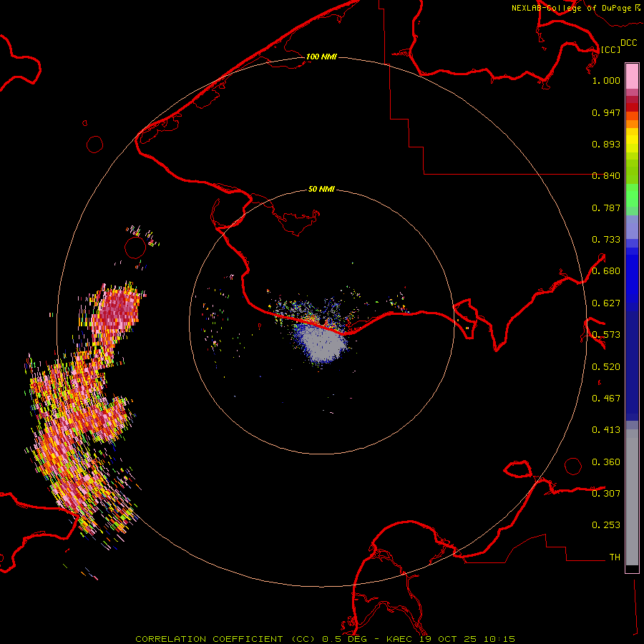Screen dimensions: 644x644
Task: Click the TH threshold label on the scale
Action: pos(615,557)
